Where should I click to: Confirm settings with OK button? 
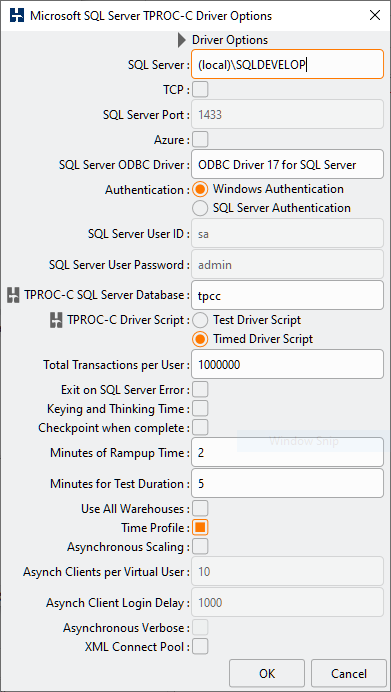[267, 673]
